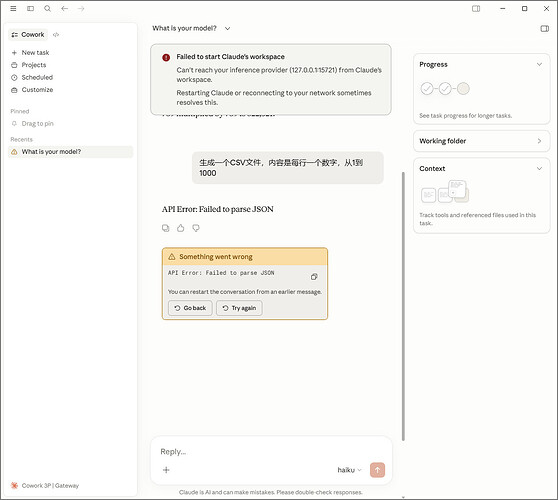Click the conversation vertical scrollbar
Screen dimensions: 558x500
(x=403, y=306)
